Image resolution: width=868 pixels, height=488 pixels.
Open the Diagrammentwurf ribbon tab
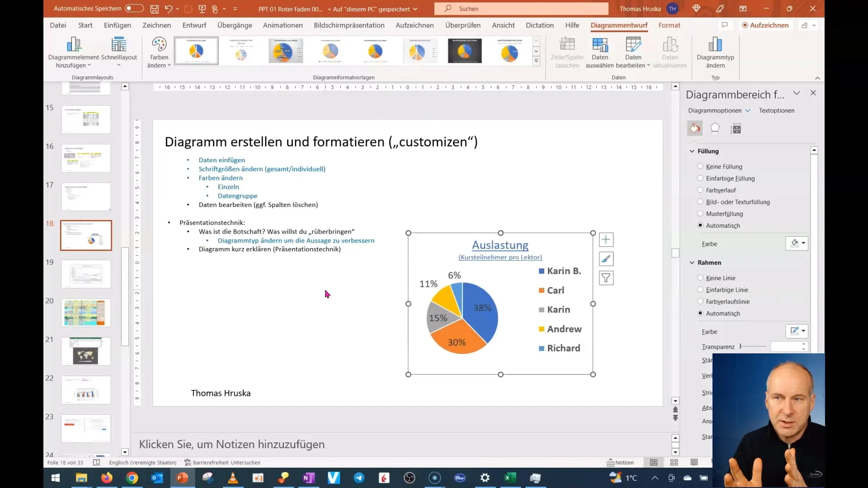[620, 25]
